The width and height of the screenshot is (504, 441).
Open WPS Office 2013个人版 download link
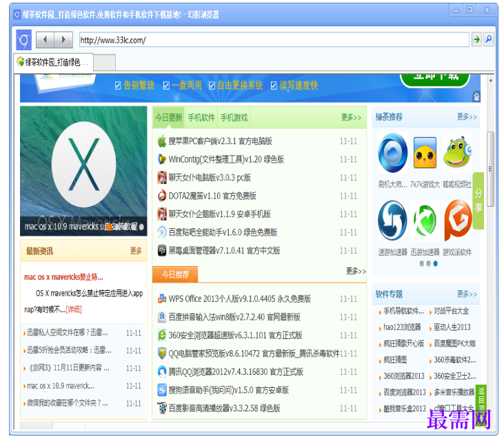[x=240, y=299]
